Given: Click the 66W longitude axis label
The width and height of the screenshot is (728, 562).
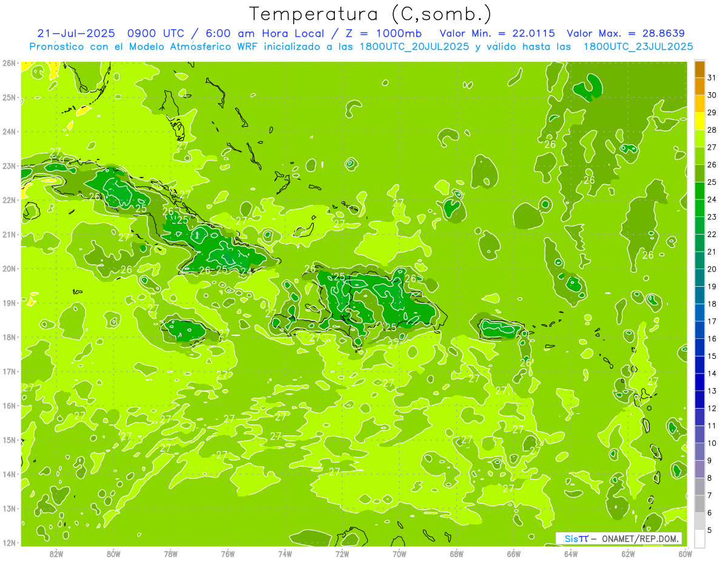Looking at the screenshot, I should pos(514,554).
